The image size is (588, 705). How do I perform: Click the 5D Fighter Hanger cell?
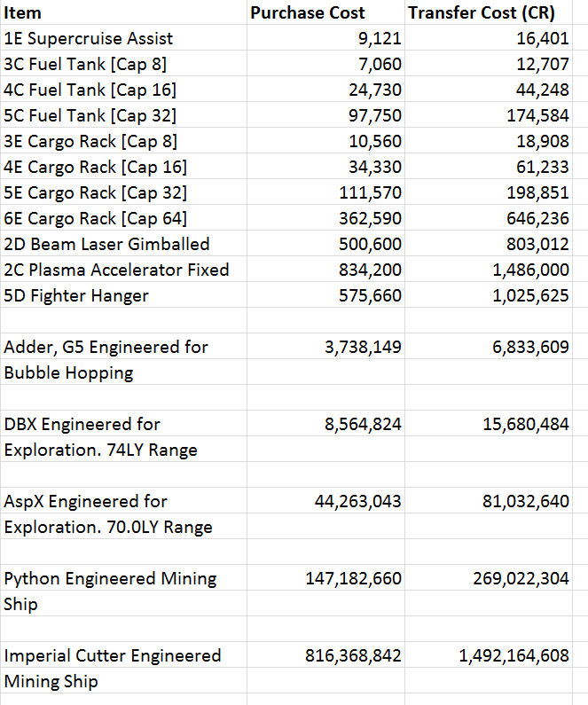123,295
